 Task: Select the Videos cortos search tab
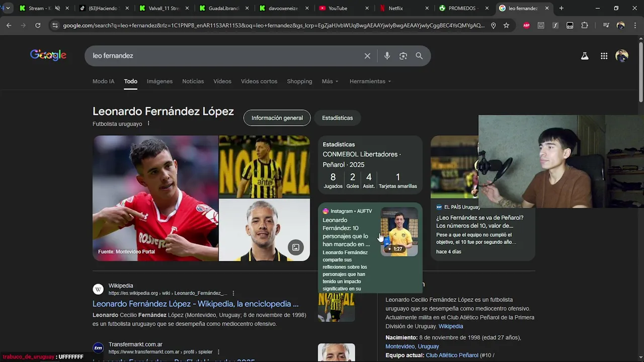[259, 81]
